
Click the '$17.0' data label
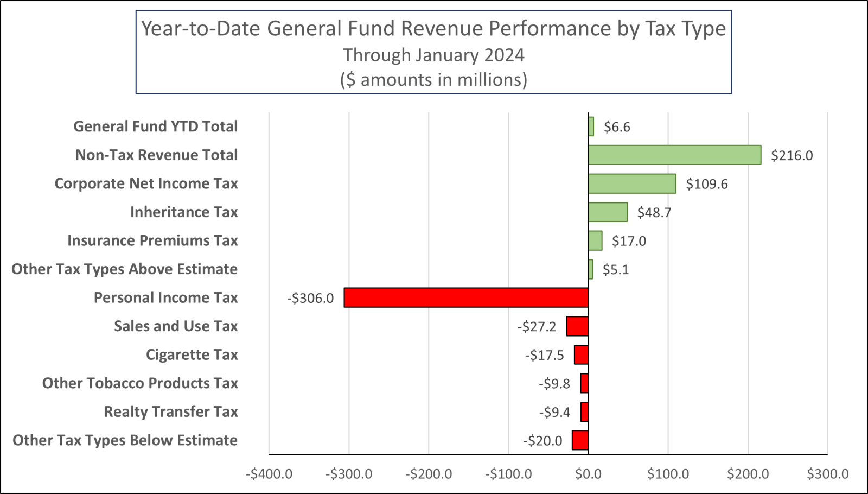click(629, 241)
